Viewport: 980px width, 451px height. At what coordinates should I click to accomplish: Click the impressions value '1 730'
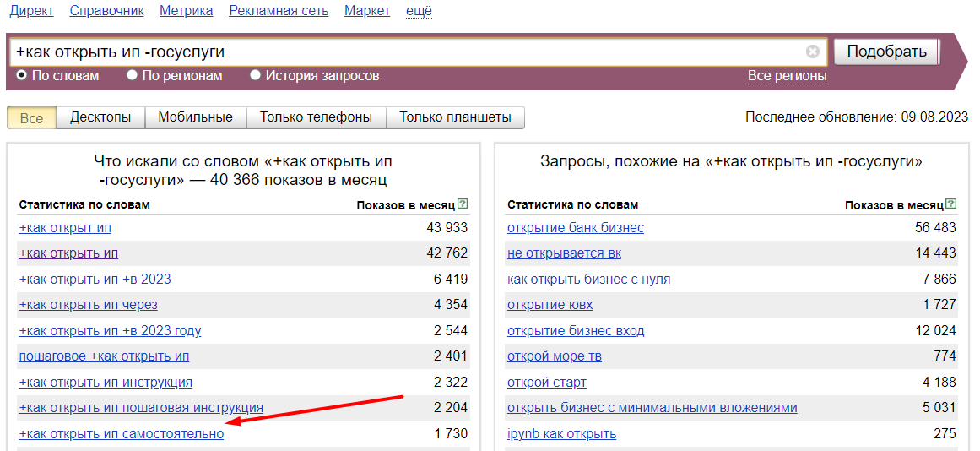[451, 433]
